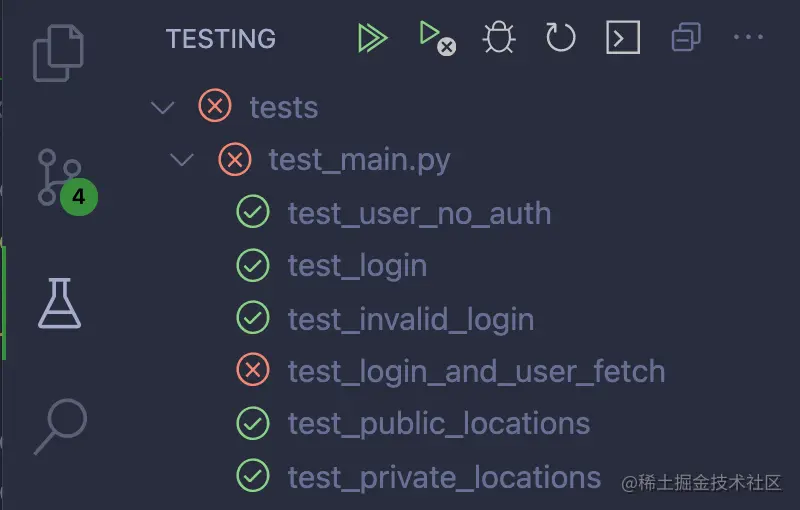The image size is (800, 510).
Task: Select the test_public_locations test
Action: point(438,424)
